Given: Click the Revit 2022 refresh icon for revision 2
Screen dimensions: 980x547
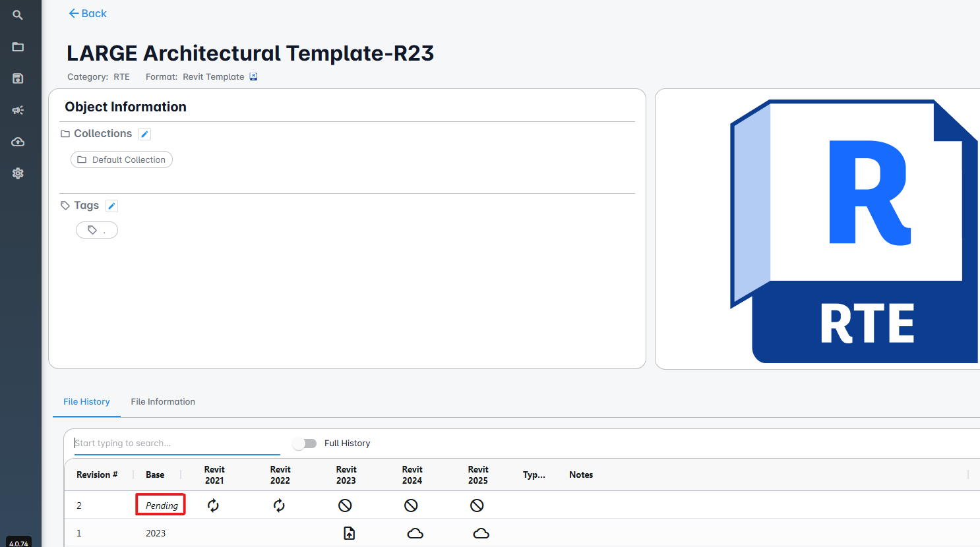Looking at the screenshot, I should (279, 505).
